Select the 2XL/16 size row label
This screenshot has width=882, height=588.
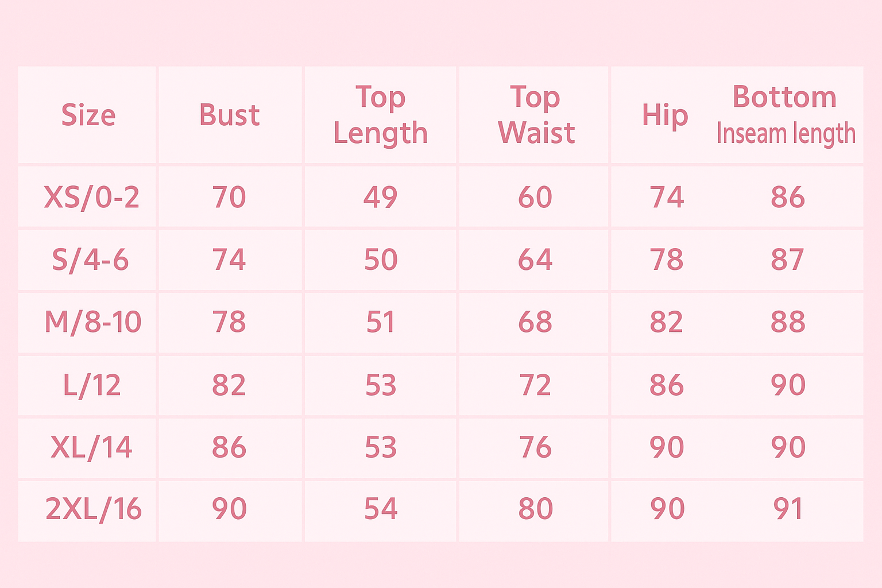coord(93,509)
